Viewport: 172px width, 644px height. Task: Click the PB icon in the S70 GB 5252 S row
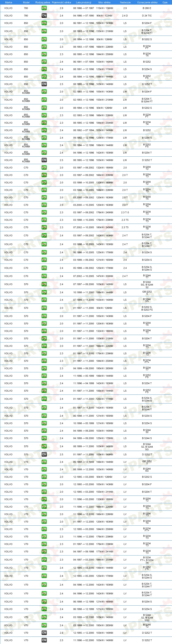(44, 292)
